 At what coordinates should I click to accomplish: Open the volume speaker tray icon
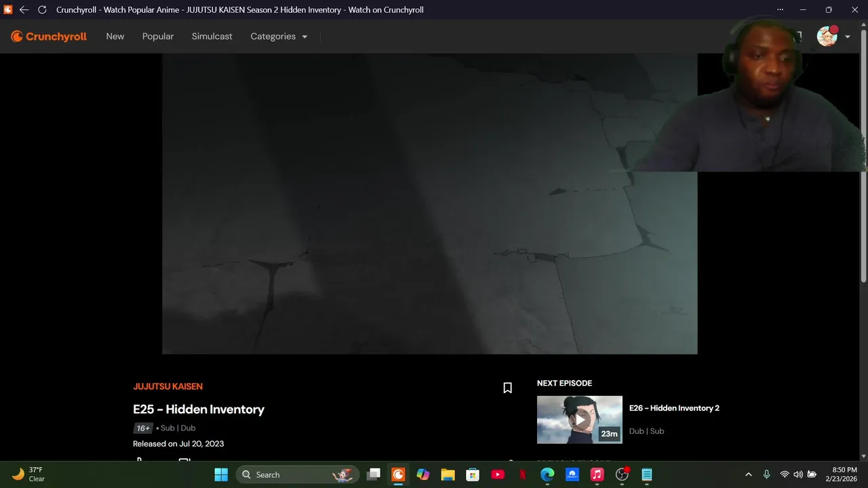[x=798, y=474]
